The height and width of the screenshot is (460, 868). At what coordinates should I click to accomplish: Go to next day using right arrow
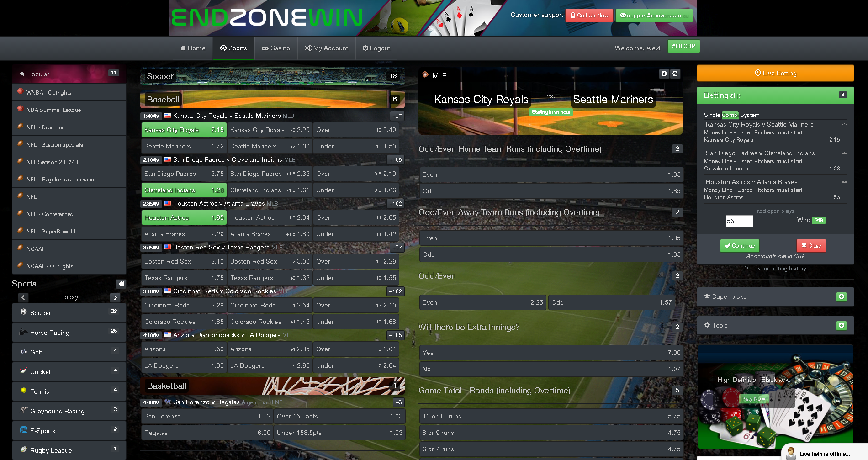pyautogui.click(x=115, y=297)
